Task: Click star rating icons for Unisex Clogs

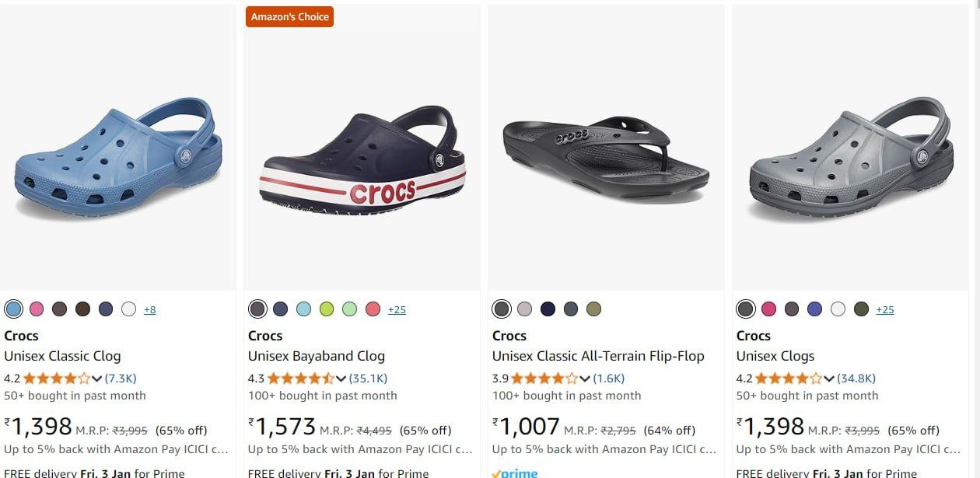Action: click(788, 379)
